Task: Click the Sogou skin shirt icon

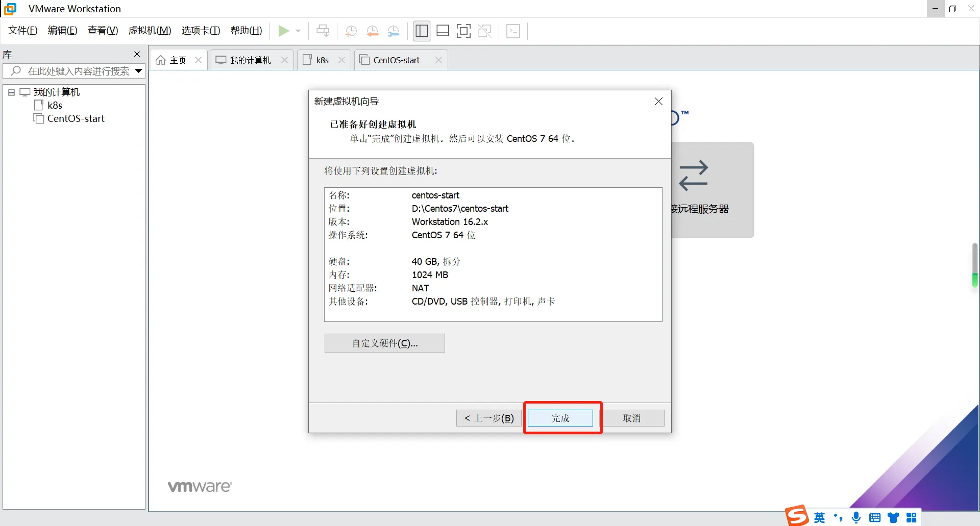Action: (x=893, y=518)
